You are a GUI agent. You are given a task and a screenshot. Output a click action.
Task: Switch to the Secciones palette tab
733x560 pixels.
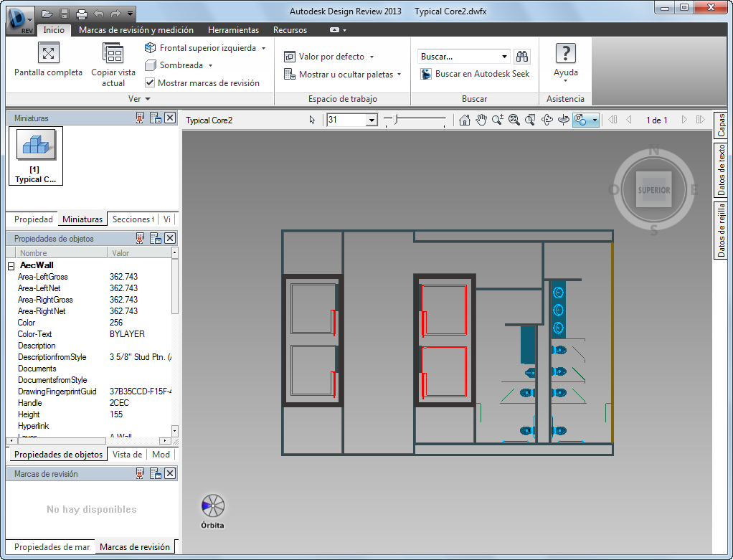pyautogui.click(x=133, y=219)
